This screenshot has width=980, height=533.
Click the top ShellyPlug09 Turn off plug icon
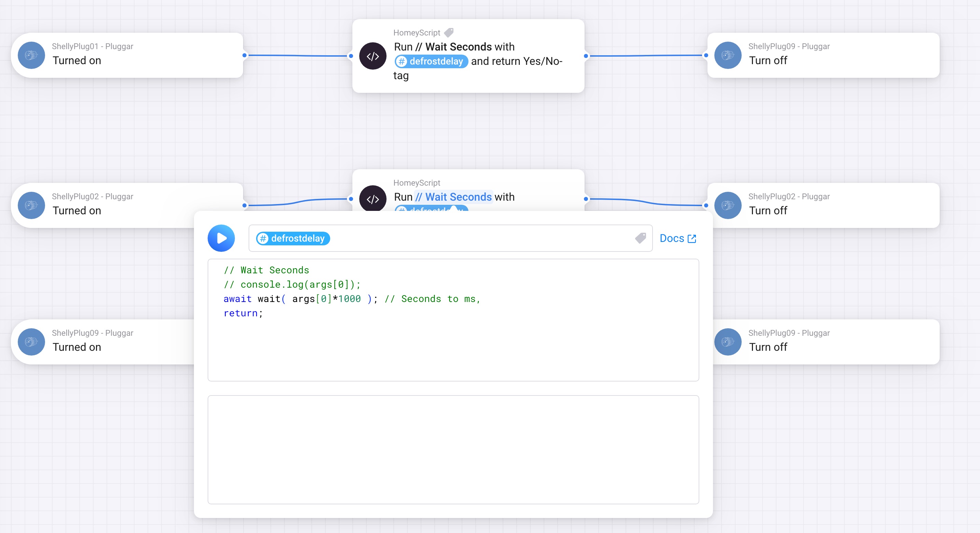pyautogui.click(x=728, y=56)
